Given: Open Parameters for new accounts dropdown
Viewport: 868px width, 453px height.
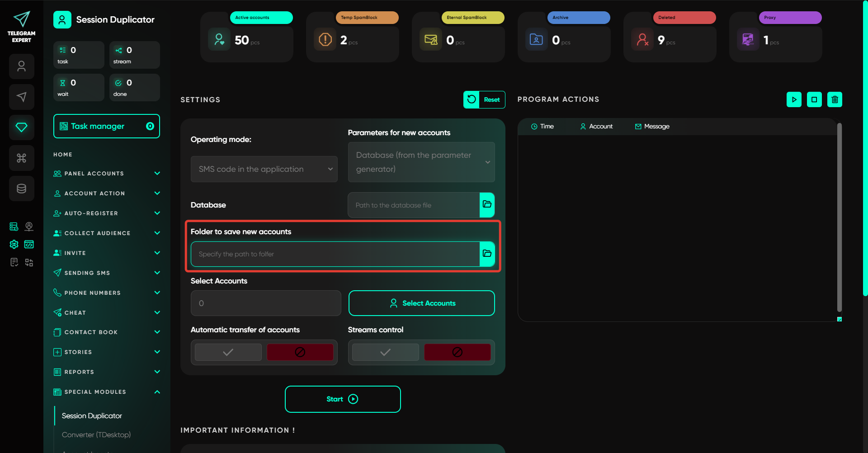Looking at the screenshot, I should point(421,162).
